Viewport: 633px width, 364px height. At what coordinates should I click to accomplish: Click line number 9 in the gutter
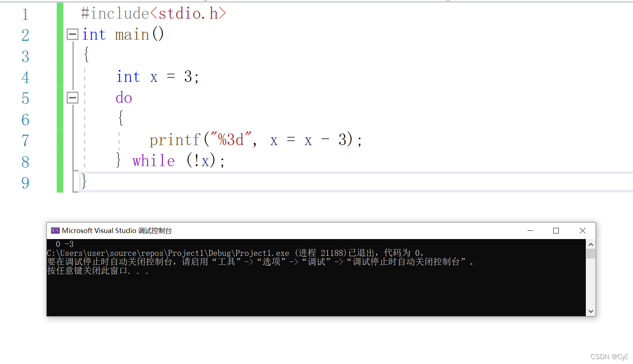click(25, 183)
